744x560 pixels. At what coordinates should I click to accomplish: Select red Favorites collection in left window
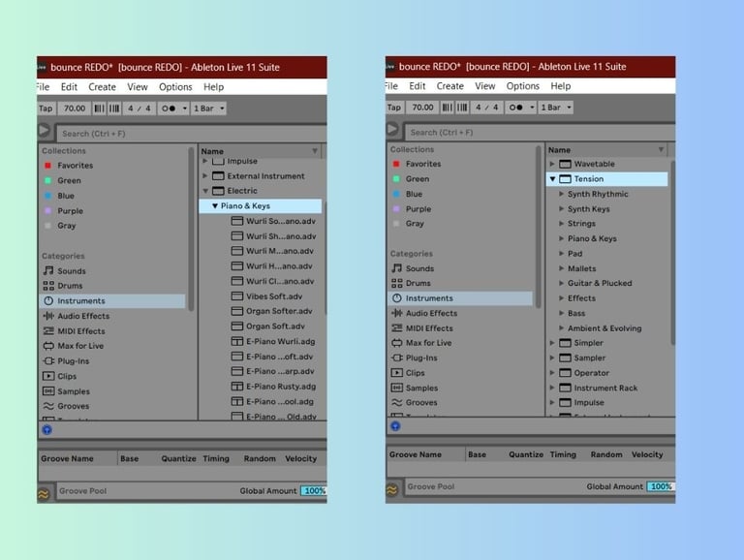(70, 165)
